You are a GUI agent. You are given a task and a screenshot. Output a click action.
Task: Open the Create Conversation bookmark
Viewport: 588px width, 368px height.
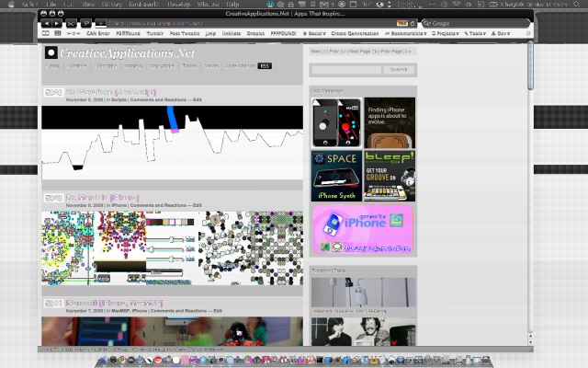tap(355, 33)
